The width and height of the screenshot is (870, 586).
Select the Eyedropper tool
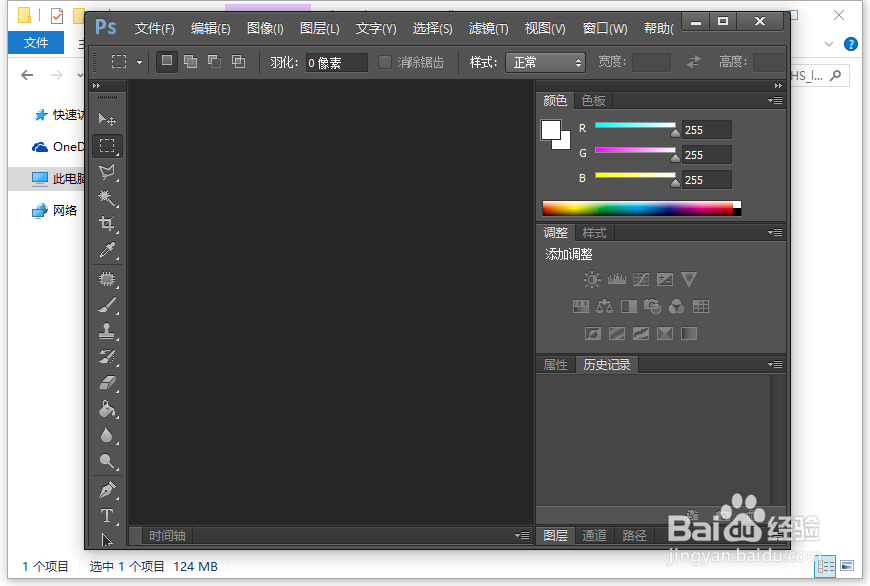tap(107, 250)
